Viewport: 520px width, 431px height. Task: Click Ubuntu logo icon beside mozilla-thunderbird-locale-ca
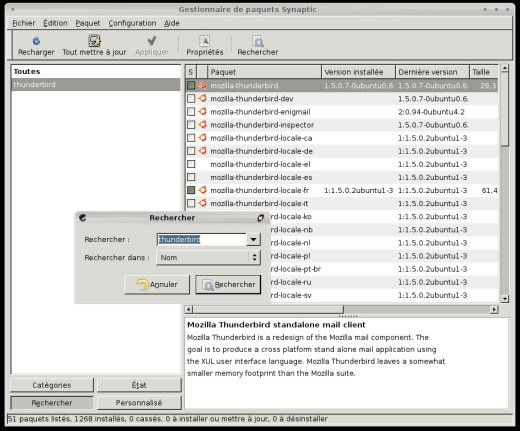pyautogui.click(x=202, y=138)
